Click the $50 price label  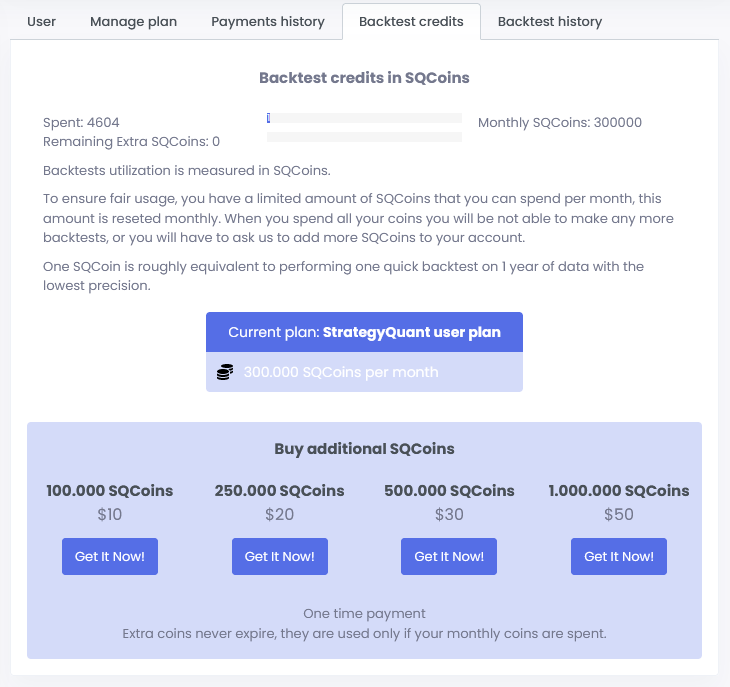(x=619, y=514)
